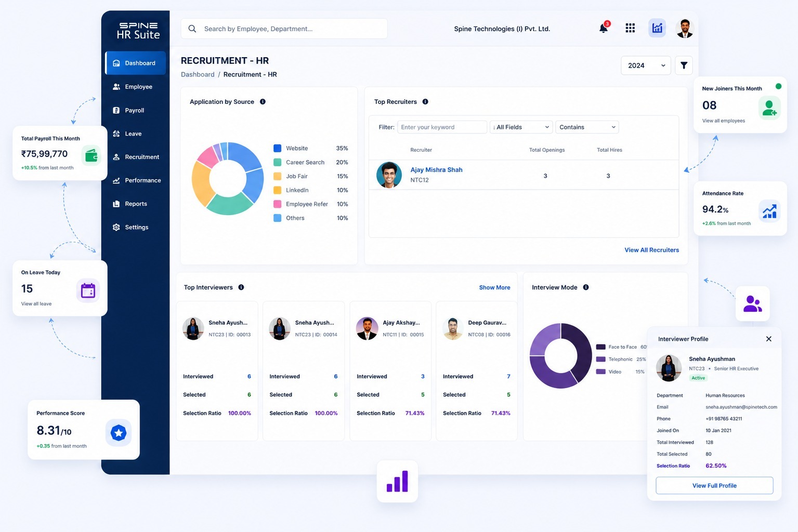Click the View Full Profile button
The height and width of the screenshot is (532, 798).
[714, 486]
